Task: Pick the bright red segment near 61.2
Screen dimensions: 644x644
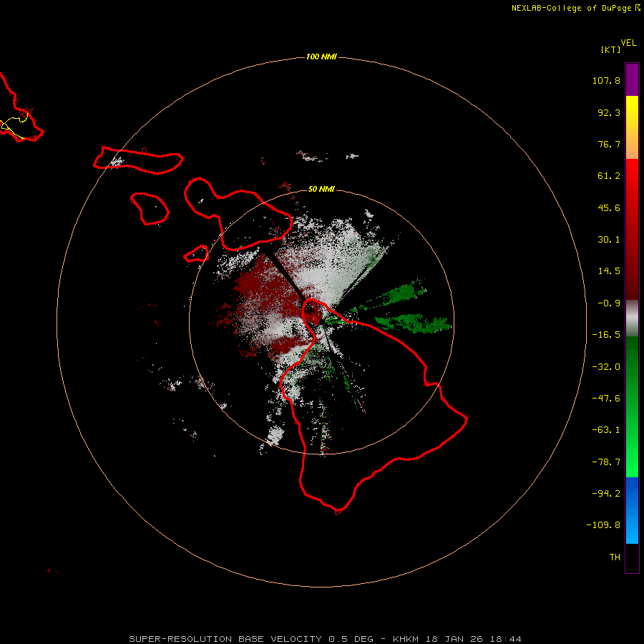Action: [x=632, y=176]
